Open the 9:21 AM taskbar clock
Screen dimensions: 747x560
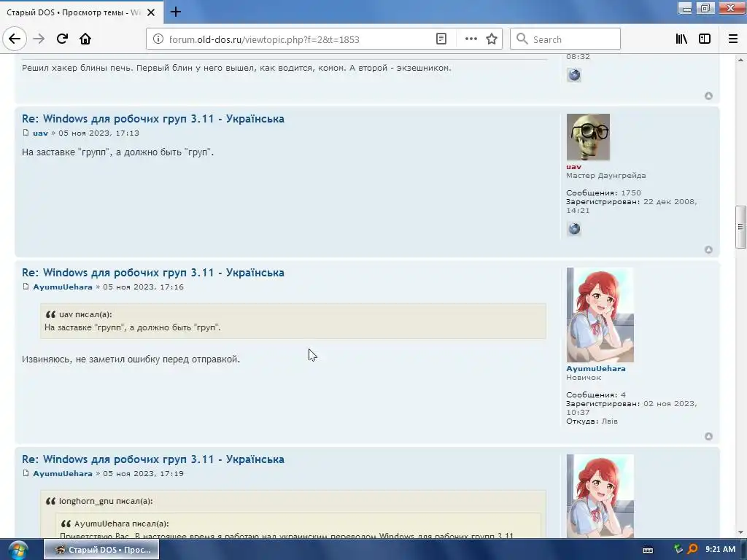(720, 549)
